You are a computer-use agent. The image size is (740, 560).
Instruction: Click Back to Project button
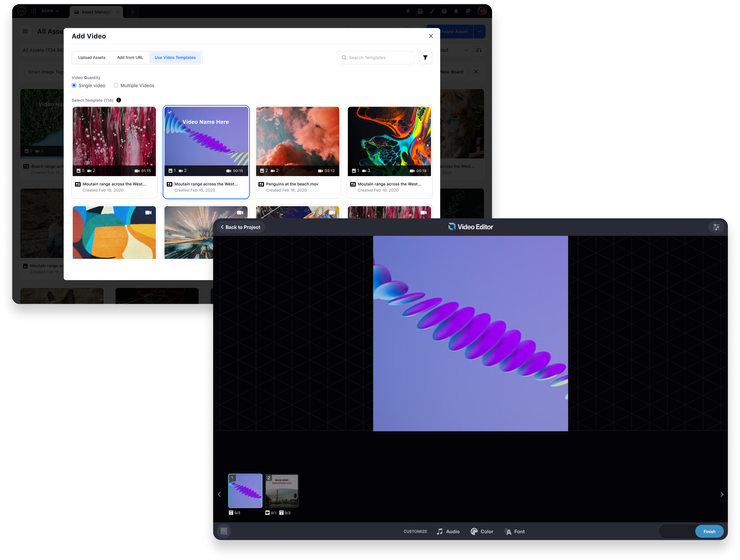pos(240,227)
